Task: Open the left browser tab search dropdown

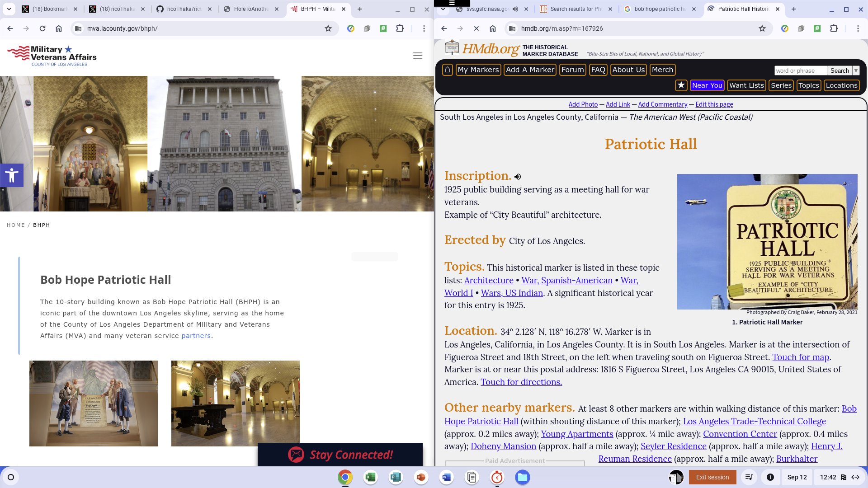Action: click(9, 9)
